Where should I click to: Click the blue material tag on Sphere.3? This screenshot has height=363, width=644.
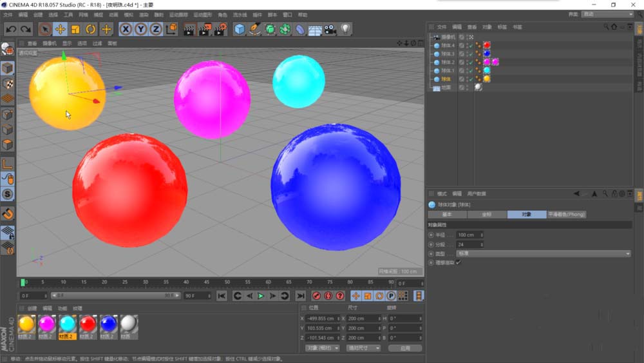click(487, 54)
